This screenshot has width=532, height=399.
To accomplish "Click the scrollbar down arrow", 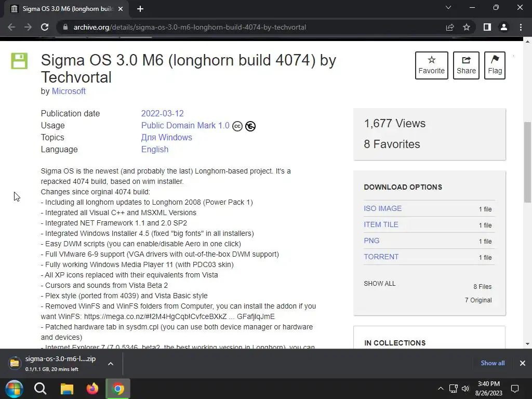I will [x=528, y=344].
